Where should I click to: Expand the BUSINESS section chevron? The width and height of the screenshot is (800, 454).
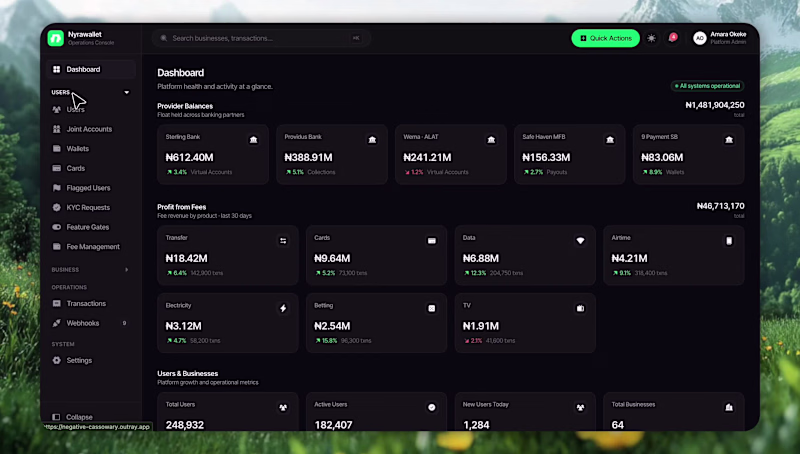click(x=127, y=269)
